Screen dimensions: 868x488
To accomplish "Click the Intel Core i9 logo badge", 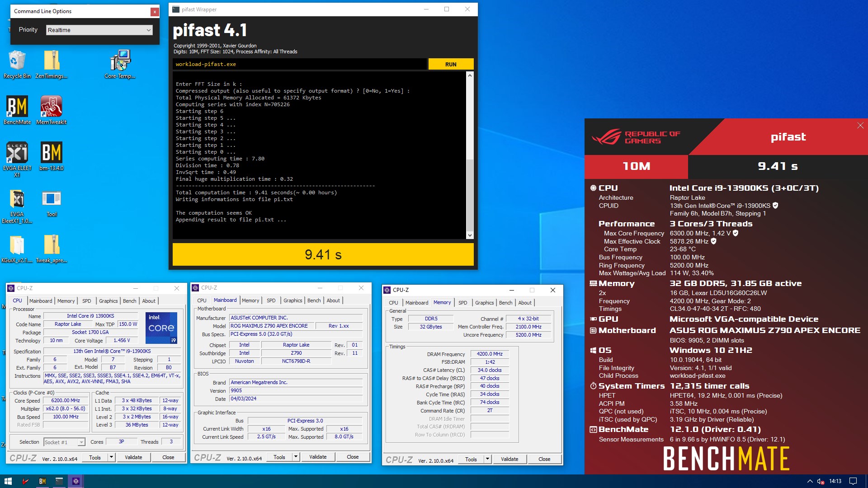I will 161,328.
